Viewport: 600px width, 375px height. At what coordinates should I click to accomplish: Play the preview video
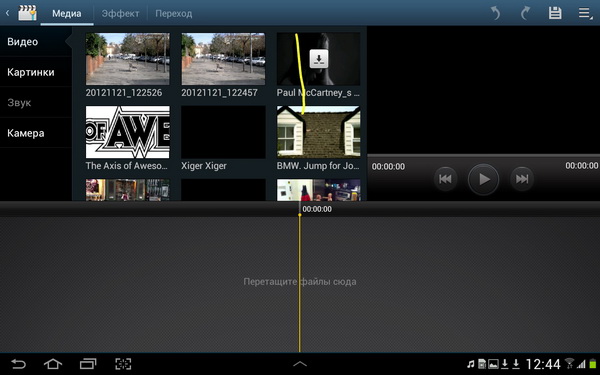coord(483,179)
